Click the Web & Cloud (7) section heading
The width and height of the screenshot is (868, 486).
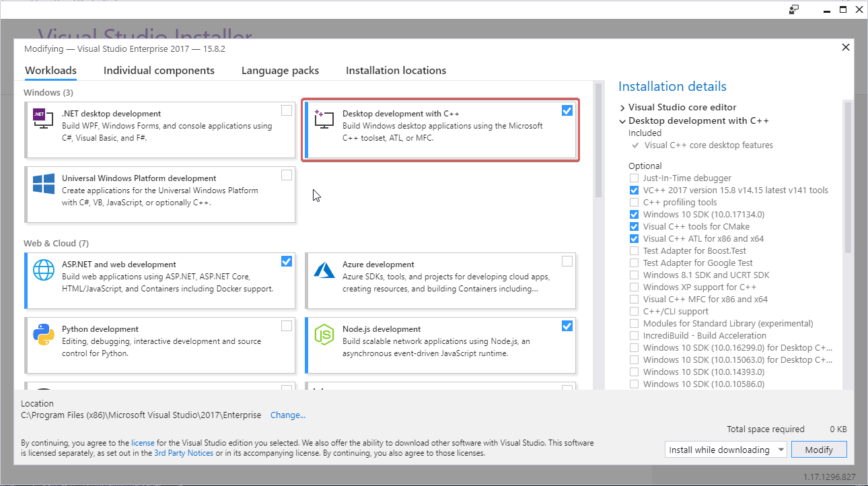(x=56, y=243)
